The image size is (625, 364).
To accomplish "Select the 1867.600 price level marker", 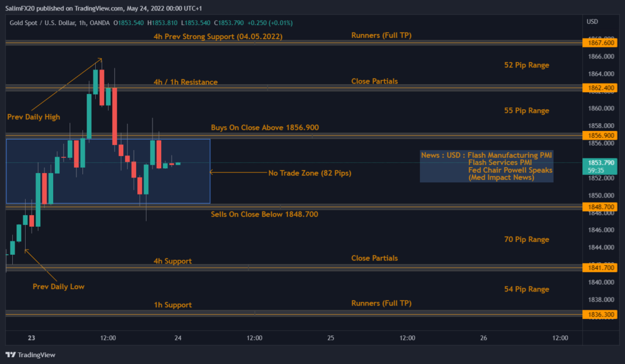I will 600,43.
